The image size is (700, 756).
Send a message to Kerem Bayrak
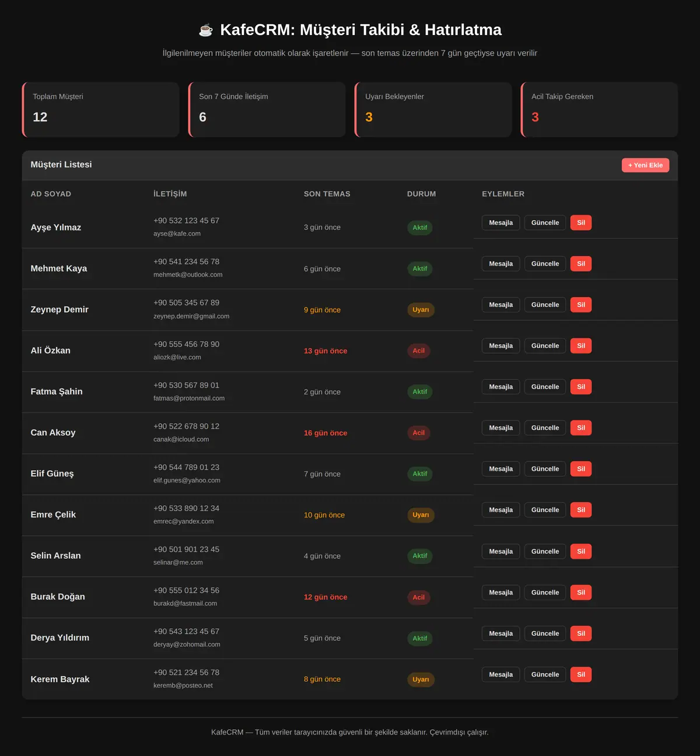pyautogui.click(x=501, y=674)
